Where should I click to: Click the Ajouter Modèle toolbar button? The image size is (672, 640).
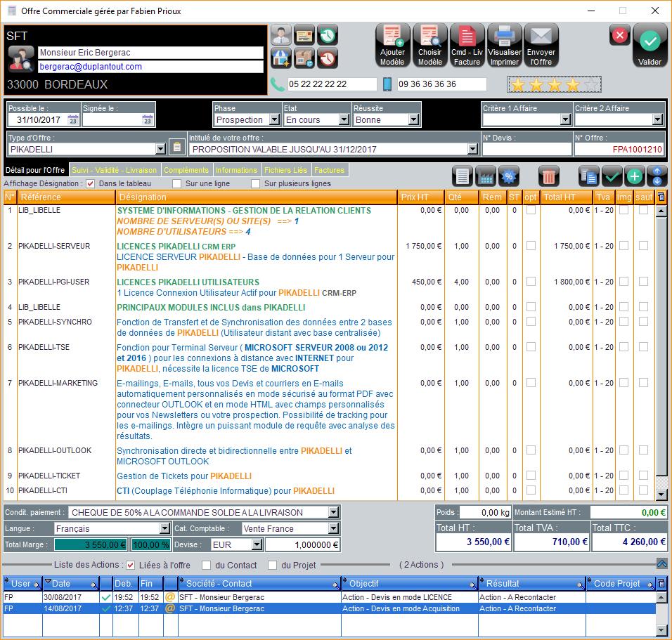pos(392,46)
